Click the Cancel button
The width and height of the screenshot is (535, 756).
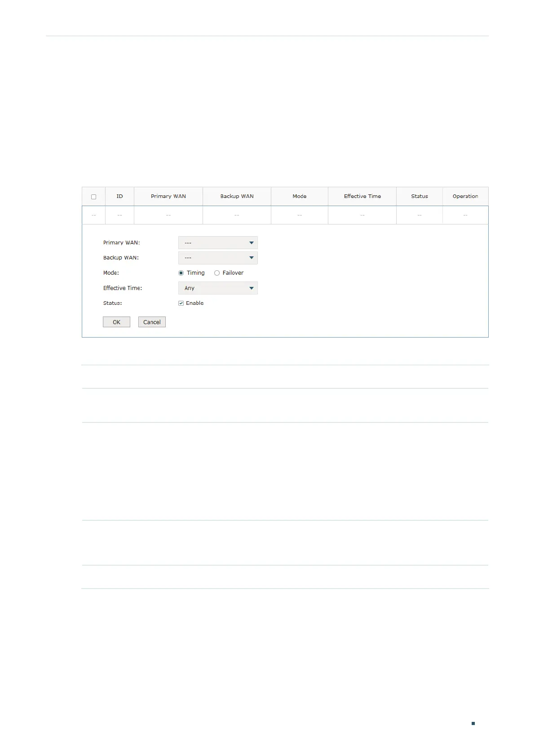point(152,322)
